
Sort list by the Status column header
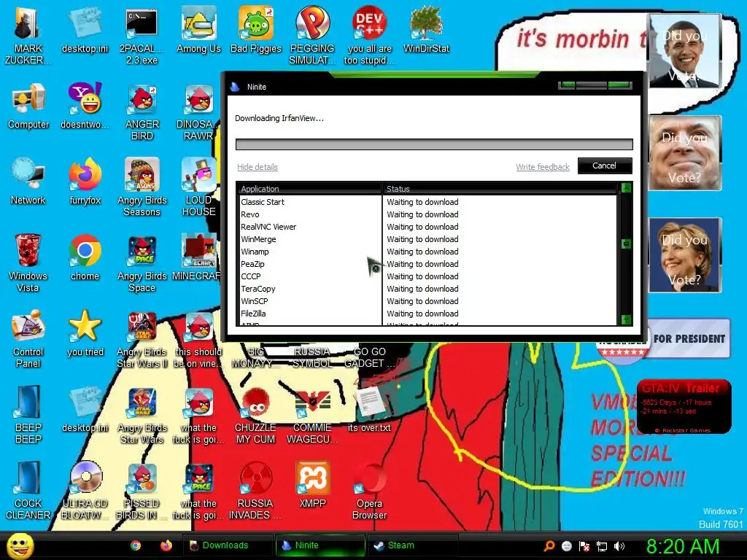(x=499, y=189)
